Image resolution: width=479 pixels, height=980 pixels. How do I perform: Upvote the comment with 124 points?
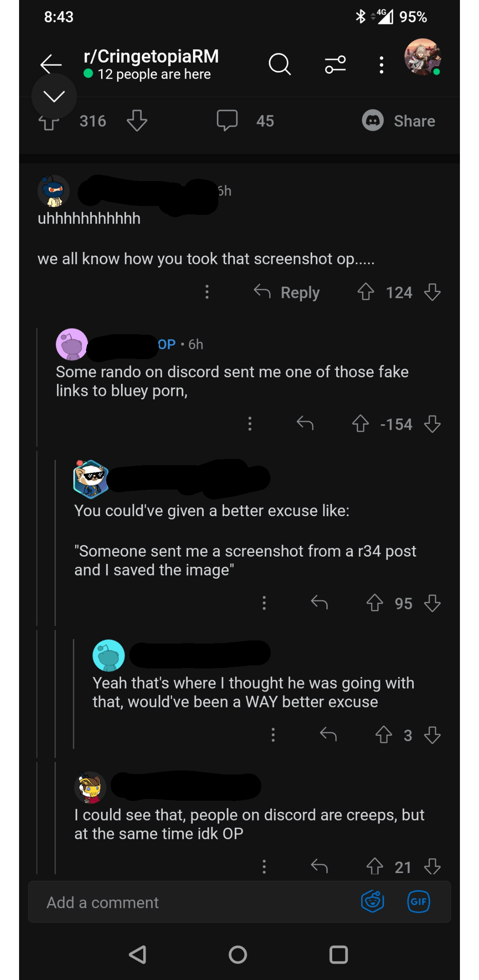[x=366, y=292]
